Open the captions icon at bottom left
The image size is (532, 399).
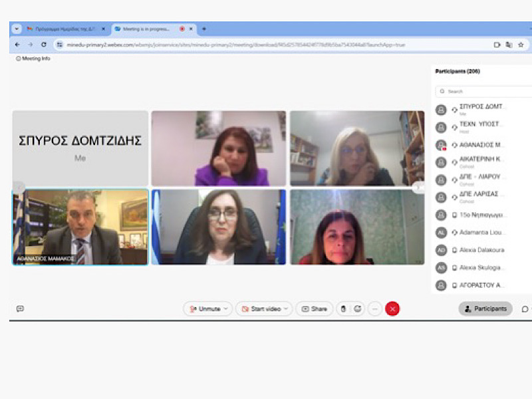point(20,309)
